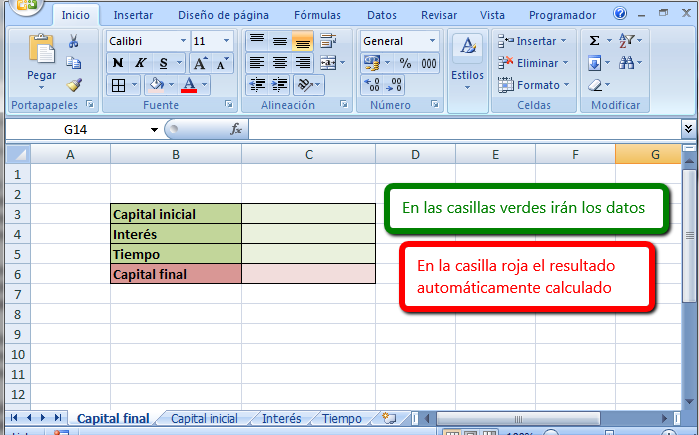Toggle Italic (K) formatting
Viewport: 699px width, 435px height.
point(141,63)
